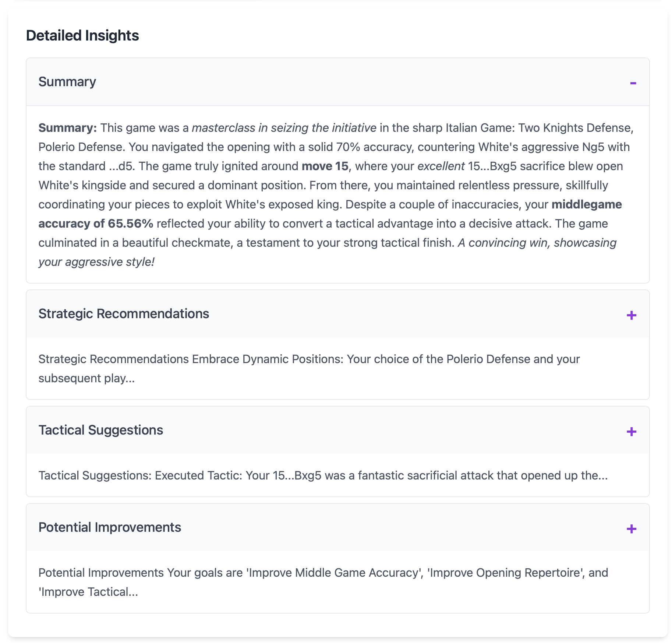Click the italic word "excellent" in summary
The width and height of the screenshot is (672, 643).
point(441,166)
